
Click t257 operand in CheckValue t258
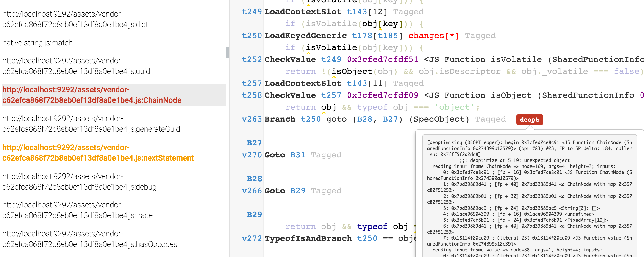pos(331,95)
